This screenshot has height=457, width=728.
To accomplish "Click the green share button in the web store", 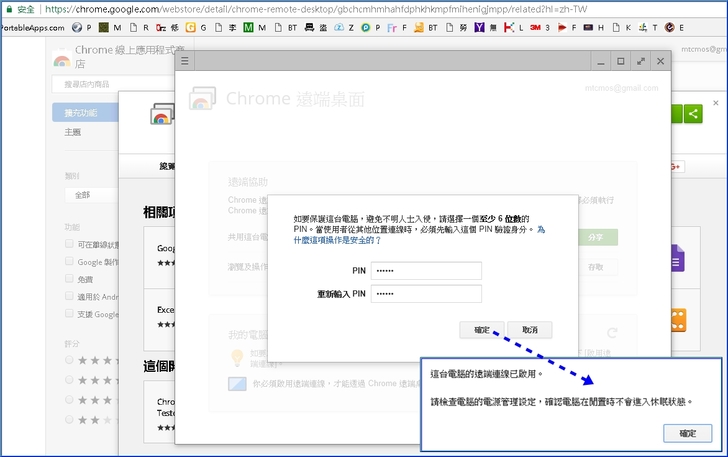I will pyautogui.click(x=694, y=113).
